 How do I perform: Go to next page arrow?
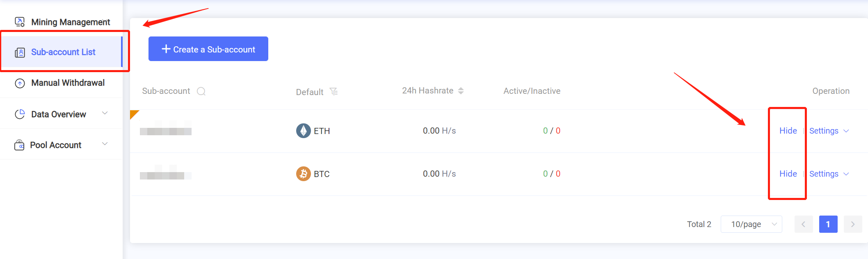click(853, 224)
